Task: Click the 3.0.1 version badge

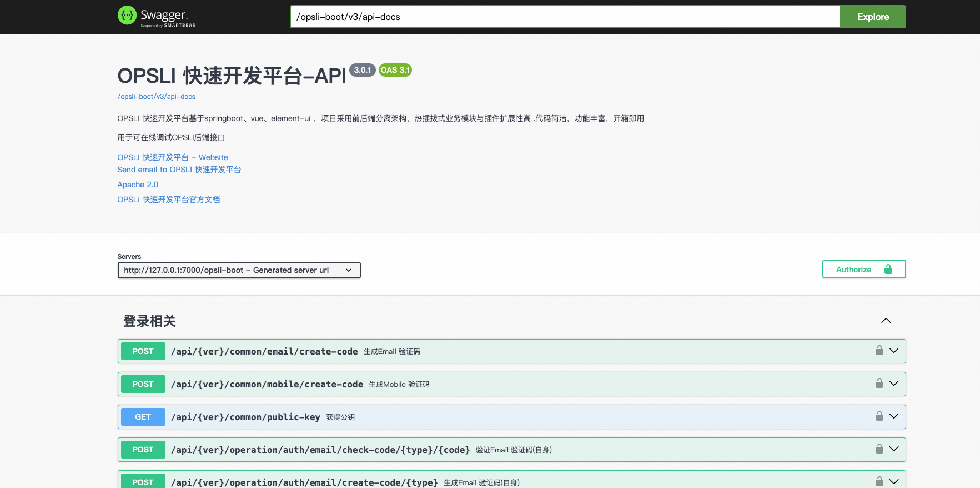Action: click(363, 70)
